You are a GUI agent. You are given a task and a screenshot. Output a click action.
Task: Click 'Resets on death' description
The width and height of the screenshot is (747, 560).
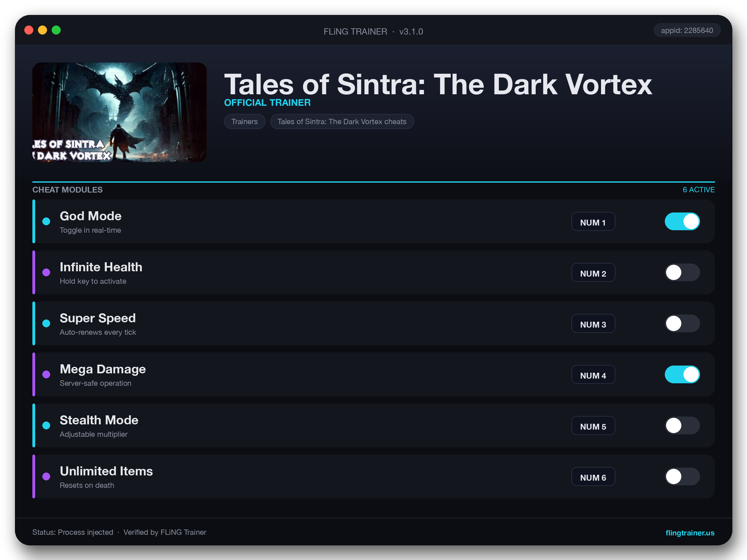pos(87,485)
